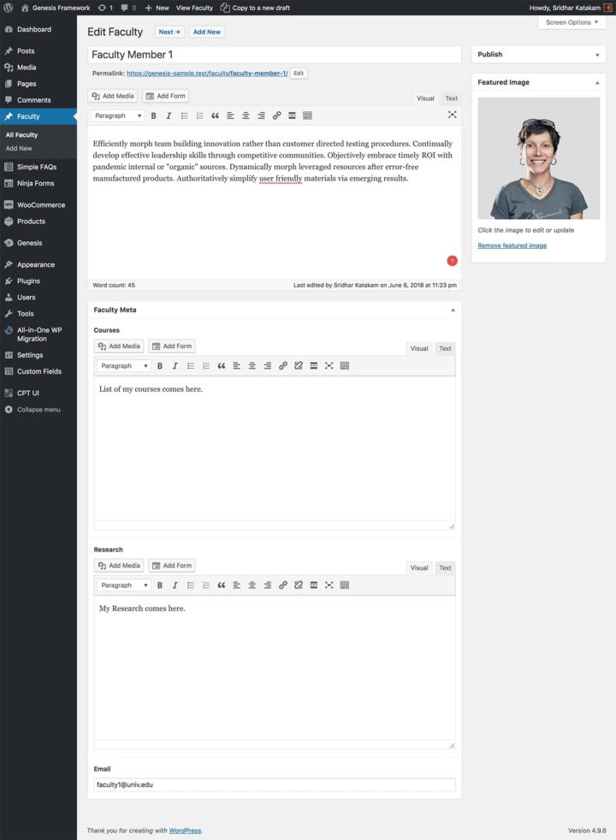Click the WordPress link in footer
The height and width of the screenshot is (840, 616).
coord(186,831)
